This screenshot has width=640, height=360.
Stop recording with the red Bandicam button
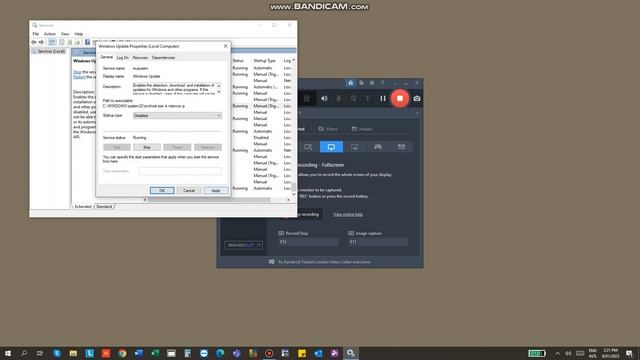coord(400,98)
